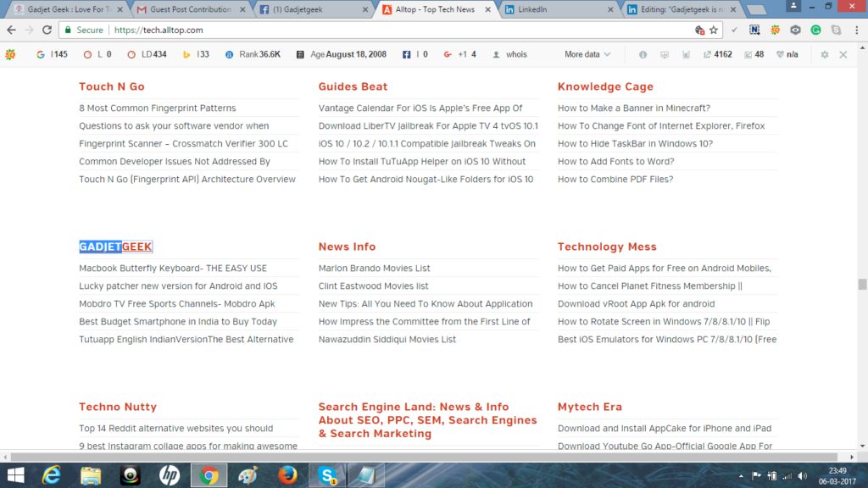Image resolution: width=868 pixels, height=488 pixels.
Task: Open the Techno Nutty heading link
Action: 118,407
